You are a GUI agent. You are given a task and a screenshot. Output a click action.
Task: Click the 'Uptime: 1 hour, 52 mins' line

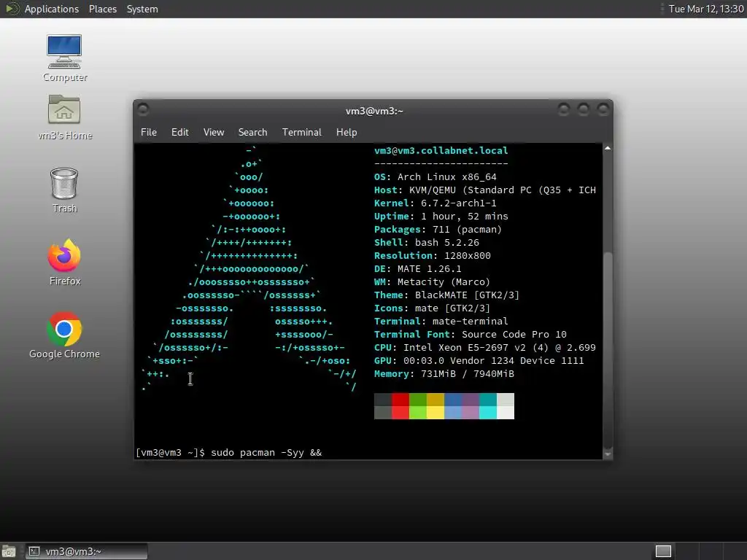[441, 216]
